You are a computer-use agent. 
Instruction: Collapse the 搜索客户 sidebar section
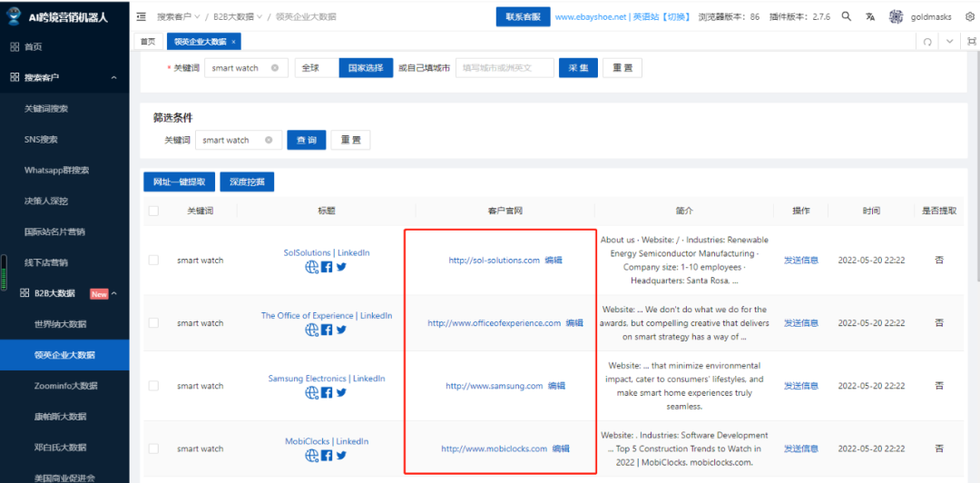113,77
